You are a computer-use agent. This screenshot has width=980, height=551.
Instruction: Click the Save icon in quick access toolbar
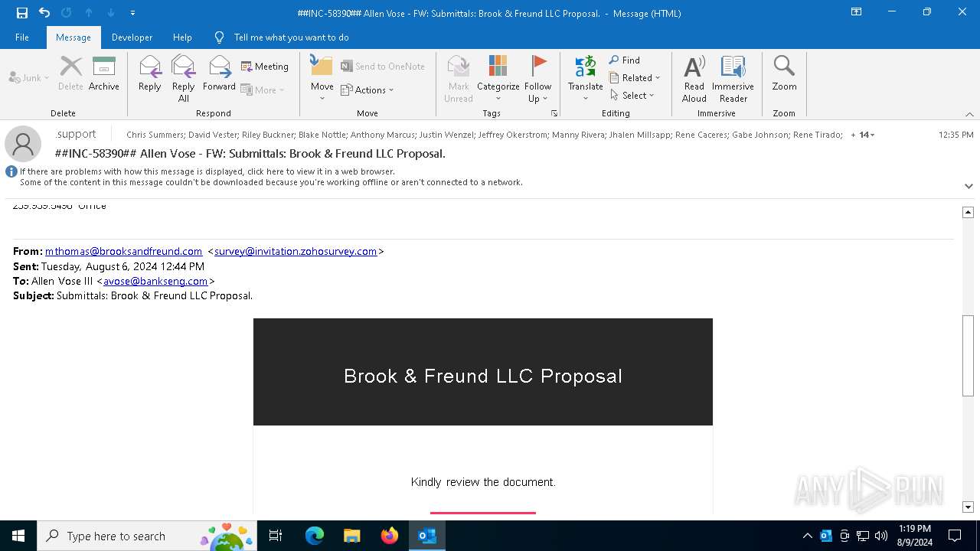pyautogui.click(x=21, y=13)
